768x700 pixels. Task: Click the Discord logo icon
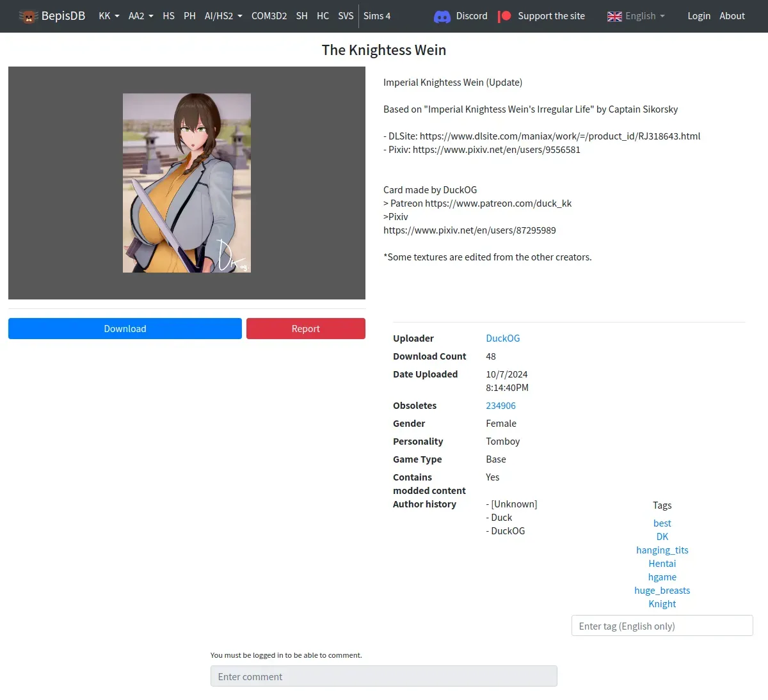click(442, 17)
